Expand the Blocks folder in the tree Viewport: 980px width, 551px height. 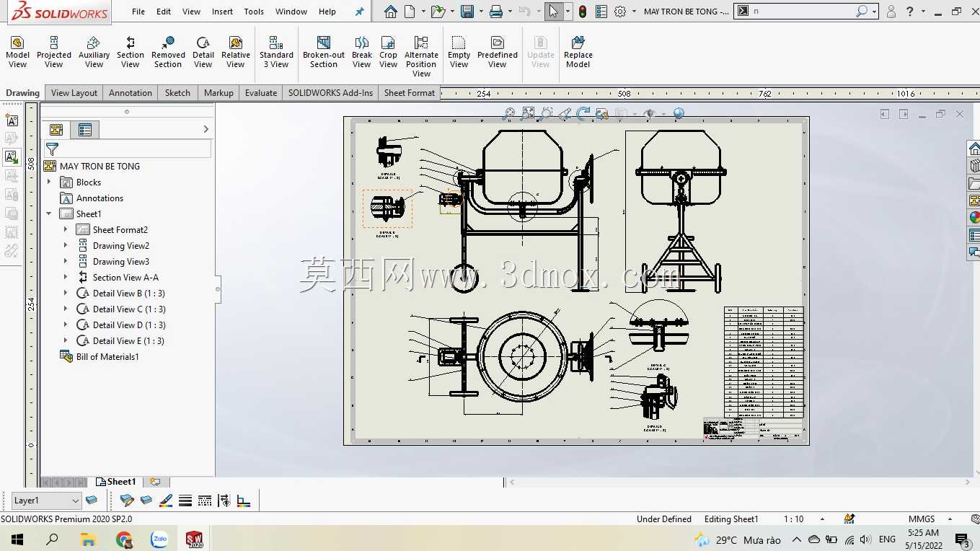49,182
